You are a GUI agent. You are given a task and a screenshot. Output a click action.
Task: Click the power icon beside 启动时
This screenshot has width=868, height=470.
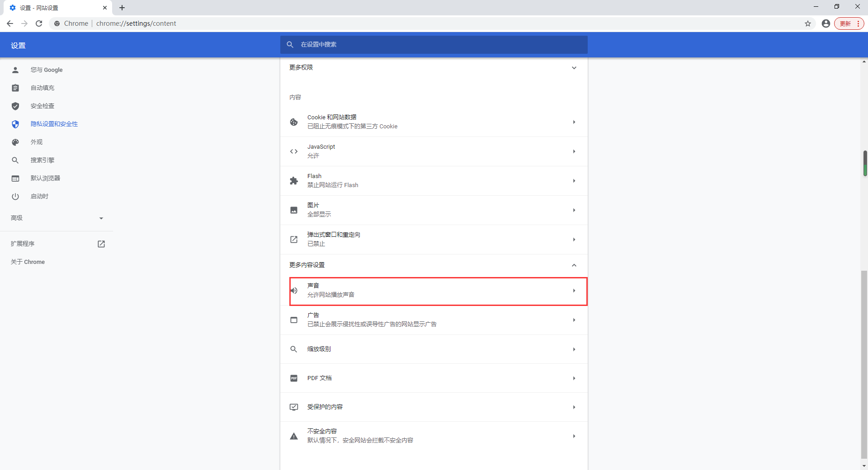coord(15,197)
